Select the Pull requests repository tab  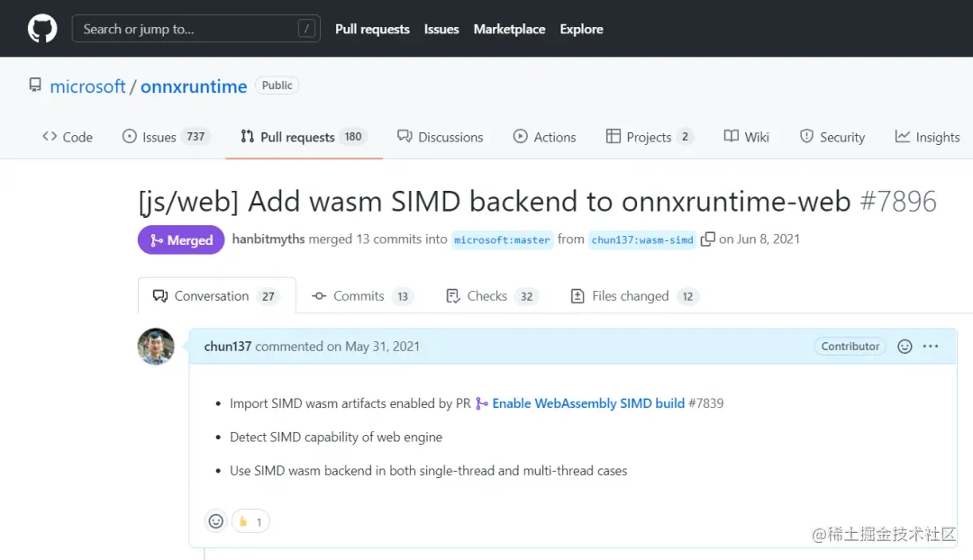click(x=305, y=137)
